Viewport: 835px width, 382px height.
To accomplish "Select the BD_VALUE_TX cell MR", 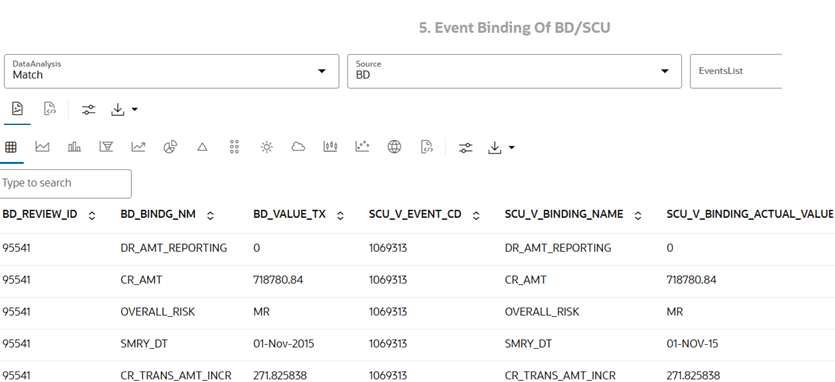I will point(261,312).
